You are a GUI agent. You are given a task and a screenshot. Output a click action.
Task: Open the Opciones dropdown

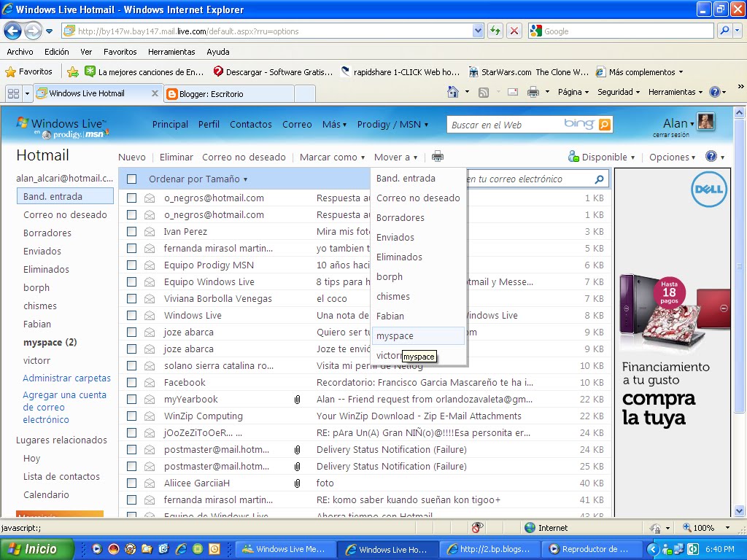click(x=672, y=157)
